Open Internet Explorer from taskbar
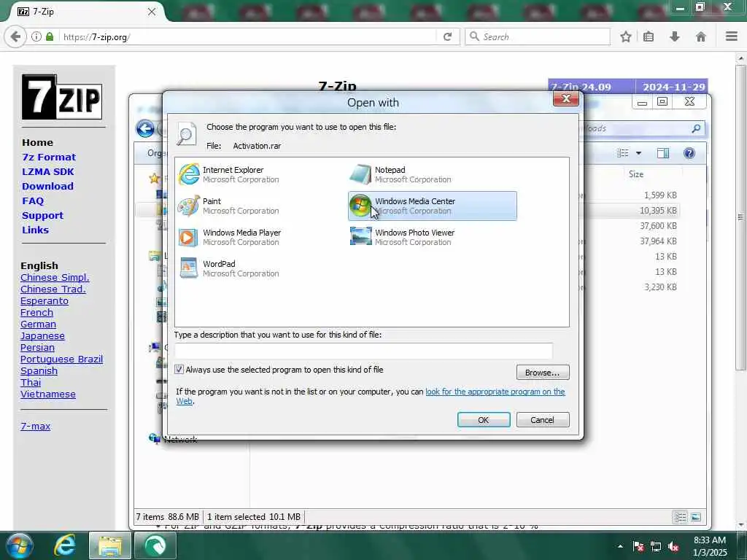 click(x=64, y=545)
